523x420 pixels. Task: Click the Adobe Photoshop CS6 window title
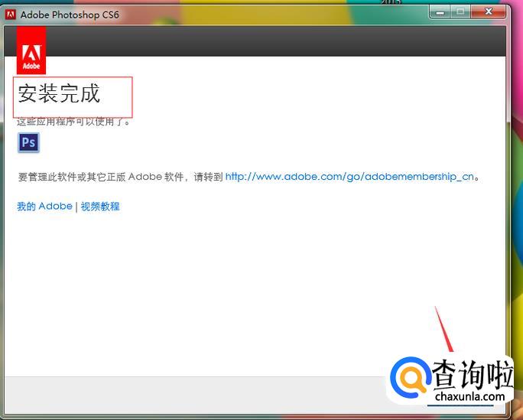[70, 15]
